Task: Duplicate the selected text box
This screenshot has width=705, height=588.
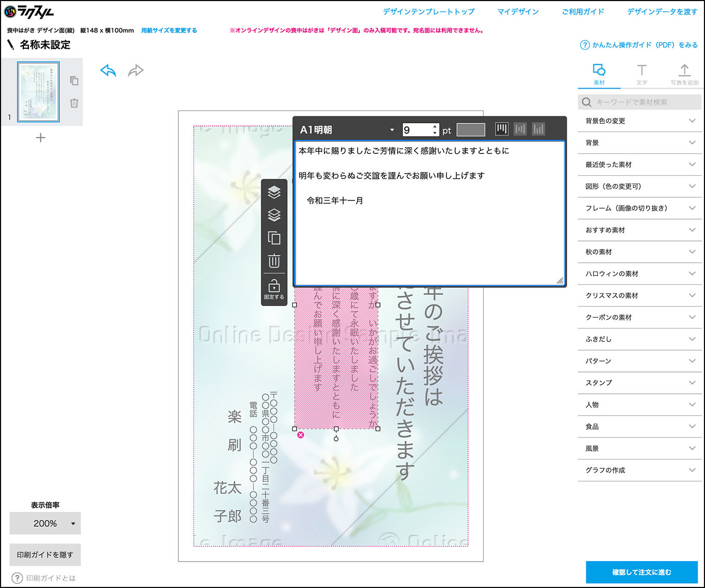Action: click(x=274, y=238)
